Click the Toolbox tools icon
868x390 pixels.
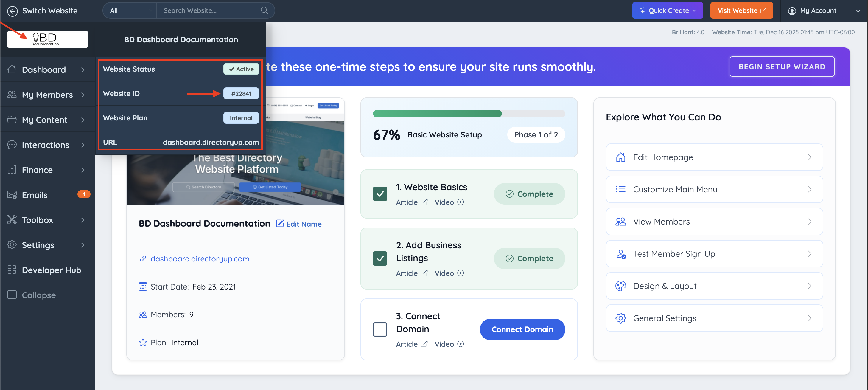click(12, 220)
